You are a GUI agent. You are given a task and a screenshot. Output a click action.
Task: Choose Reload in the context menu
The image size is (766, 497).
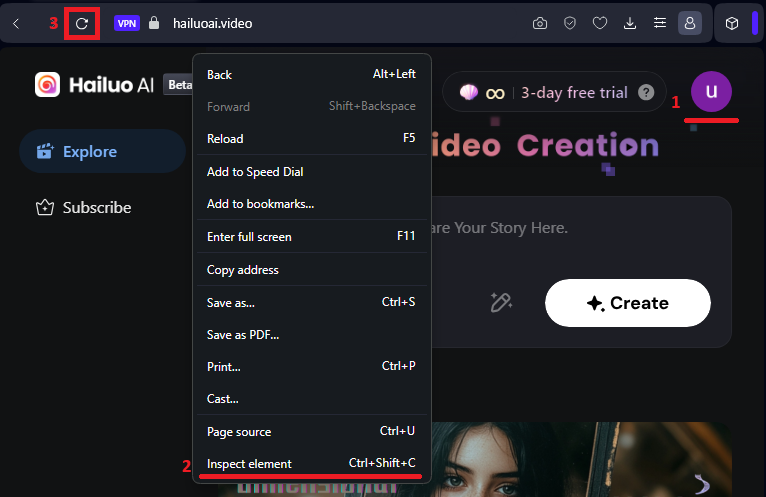click(225, 139)
